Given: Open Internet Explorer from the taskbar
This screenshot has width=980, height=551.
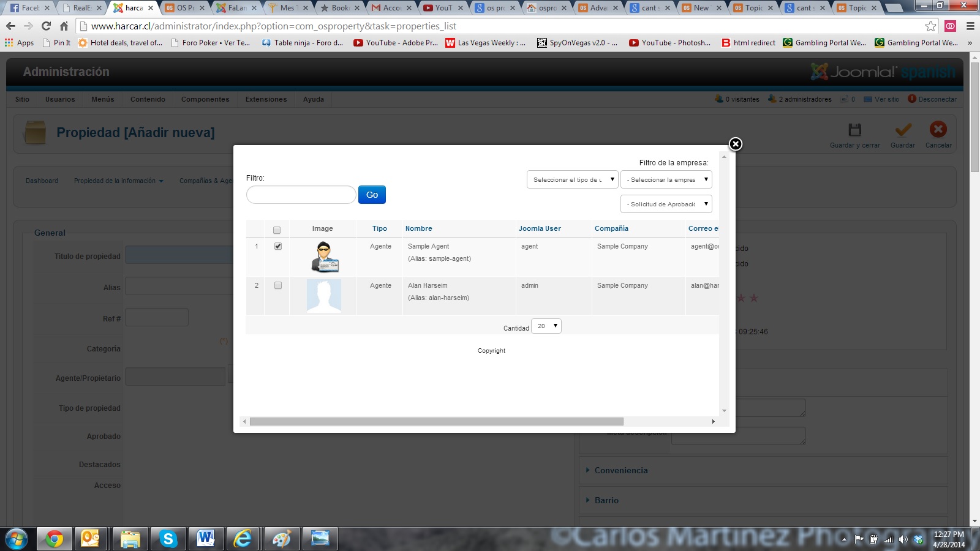Looking at the screenshot, I should tap(244, 539).
